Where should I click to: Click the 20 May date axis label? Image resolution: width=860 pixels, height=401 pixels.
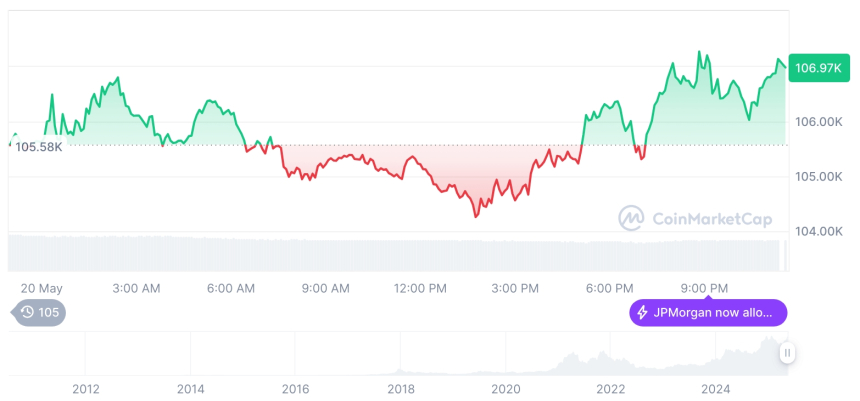point(41,288)
